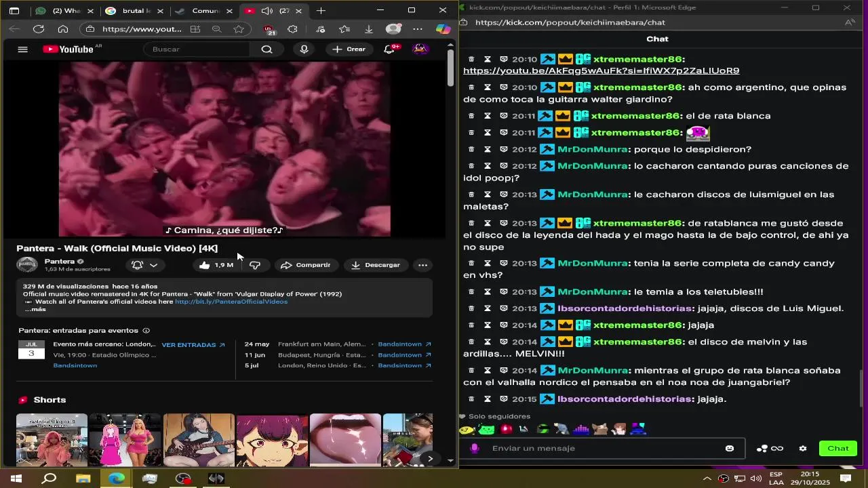868x488 pixels.
Task: Show next Shorts with the right arrow
Action: (430, 459)
